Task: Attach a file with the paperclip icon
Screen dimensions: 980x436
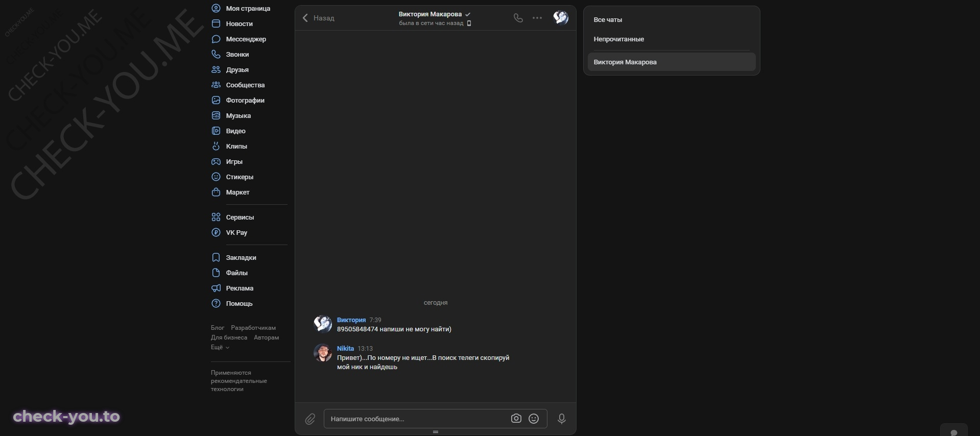Action: [x=310, y=419]
